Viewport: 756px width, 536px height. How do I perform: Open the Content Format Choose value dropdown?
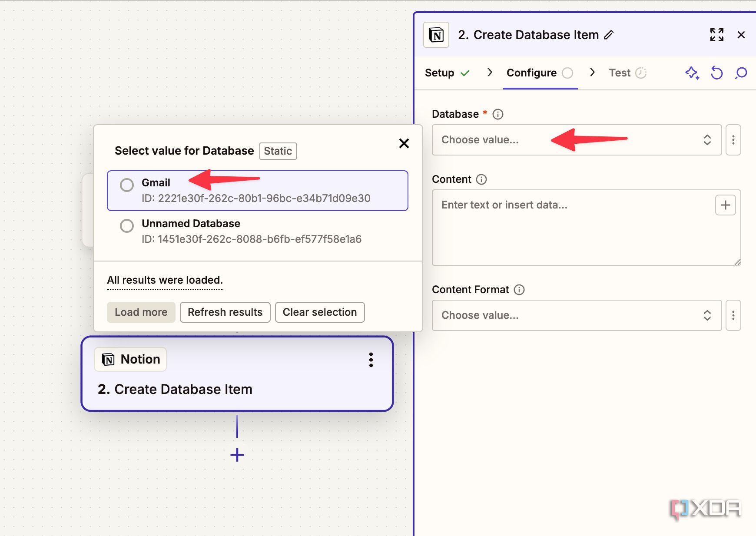click(x=577, y=315)
